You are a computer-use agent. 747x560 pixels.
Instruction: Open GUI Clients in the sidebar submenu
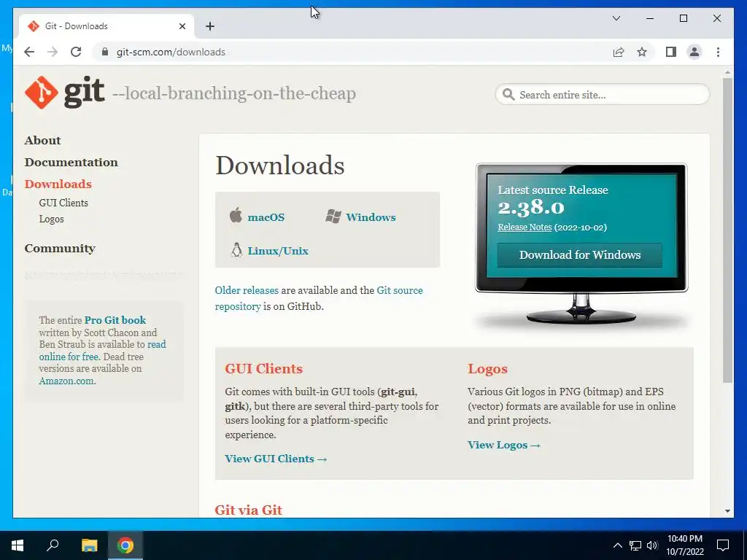(63, 203)
